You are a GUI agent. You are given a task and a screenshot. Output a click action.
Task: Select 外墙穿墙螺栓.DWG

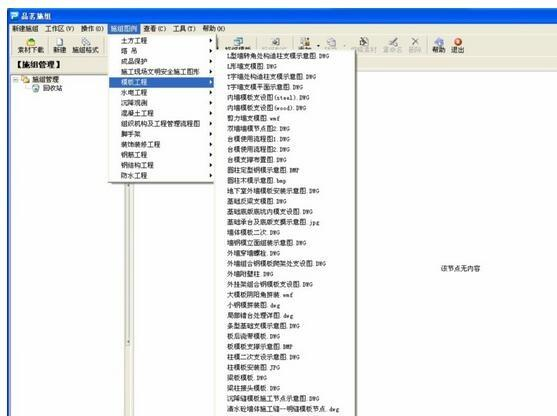click(x=254, y=253)
